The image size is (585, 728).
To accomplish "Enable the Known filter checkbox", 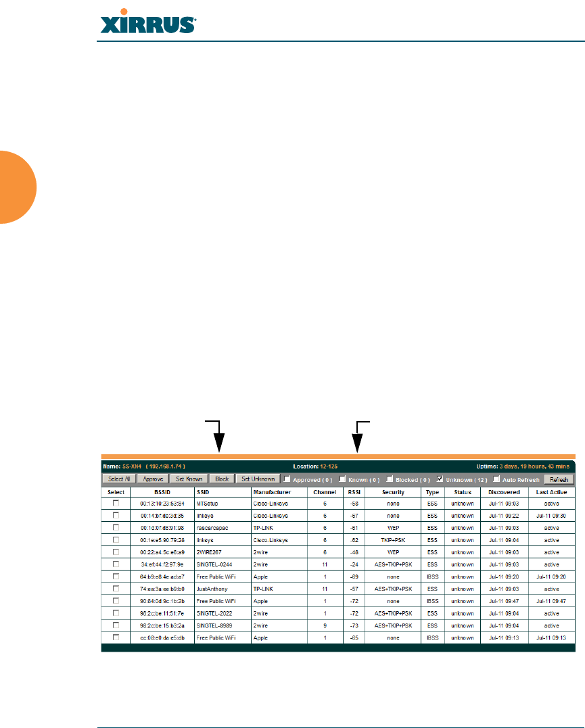I will coord(342,479).
